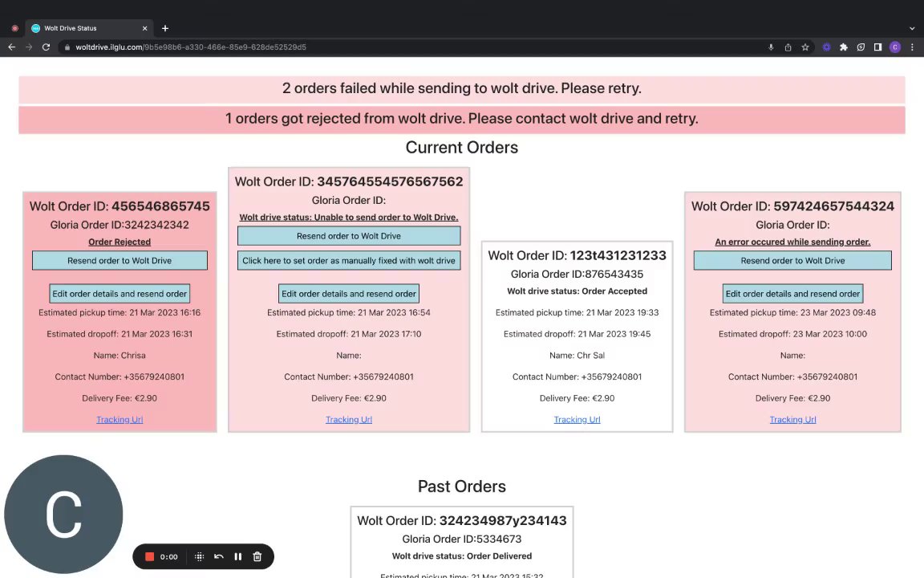Click the padlock site info icon
Image resolution: width=924 pixels, height=578 pixels.
coord(67,47)
